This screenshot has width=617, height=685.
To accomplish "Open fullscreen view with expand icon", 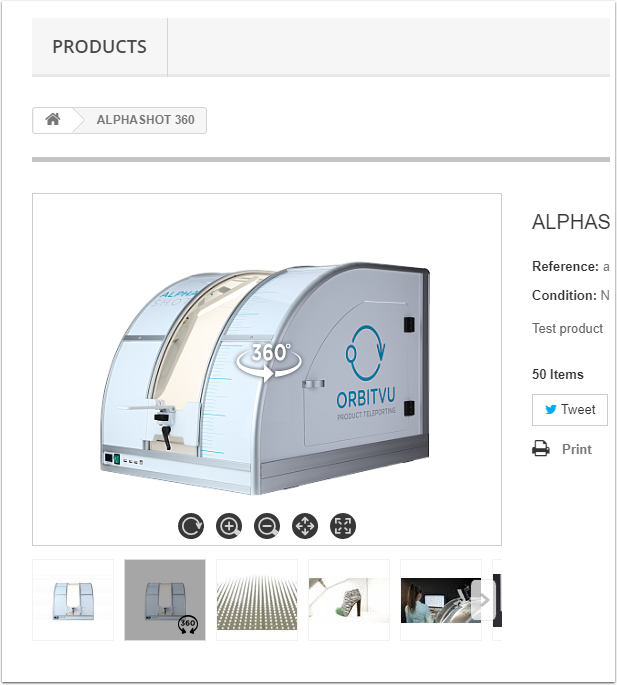I will (x=343, y=526).
